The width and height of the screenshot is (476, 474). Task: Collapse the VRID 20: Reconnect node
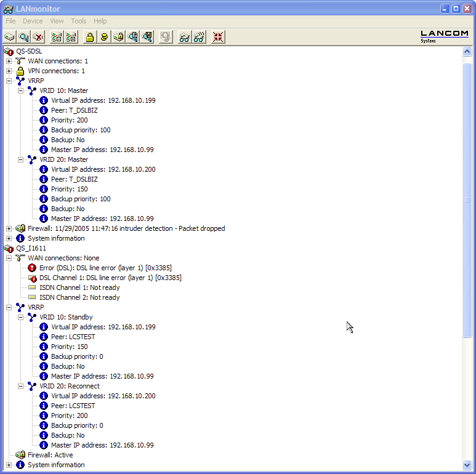coord(20,386)
